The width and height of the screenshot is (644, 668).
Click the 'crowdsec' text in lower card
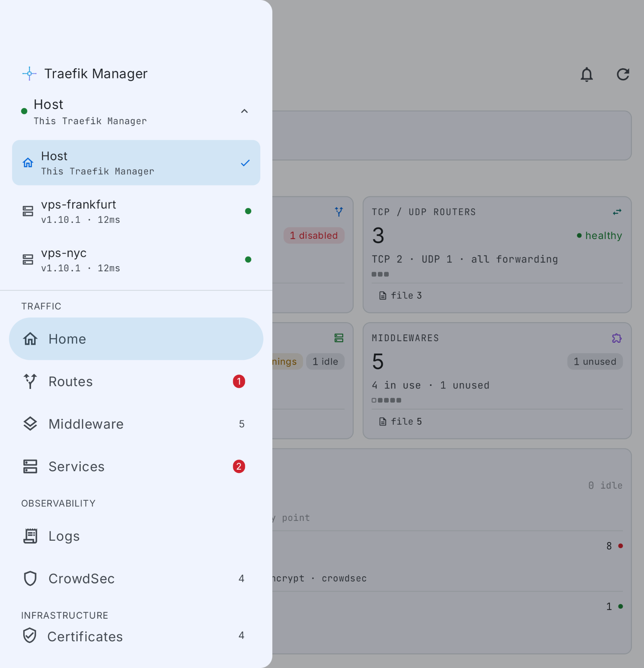344,578
